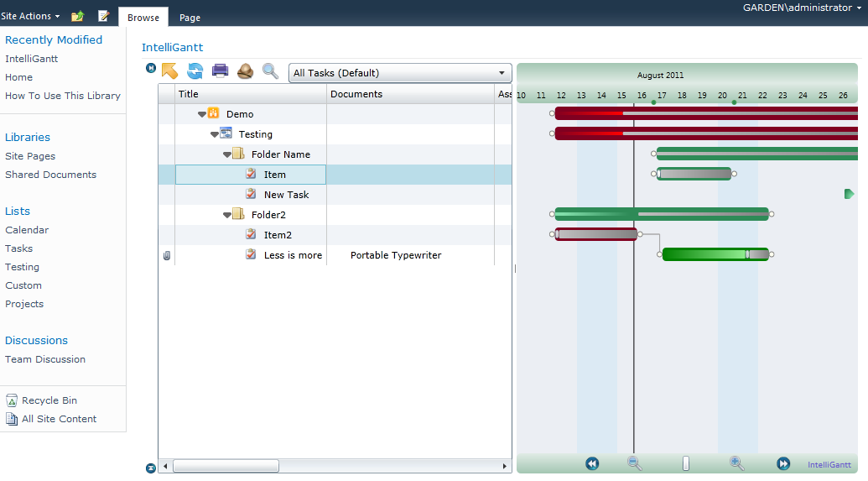Screen dimensions: 868x481
Task: Click the orange arrow pointer toolbar icon
Action: coord(170,71)
